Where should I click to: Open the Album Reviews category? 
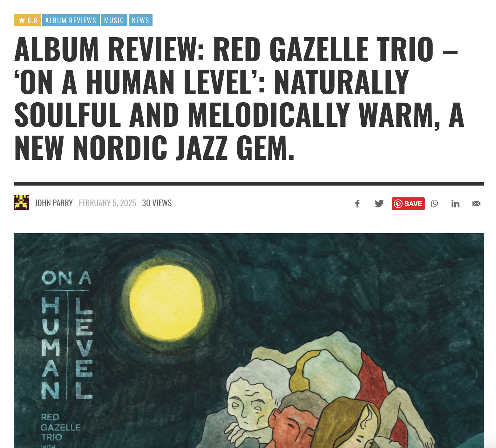[x=71, y=20]
